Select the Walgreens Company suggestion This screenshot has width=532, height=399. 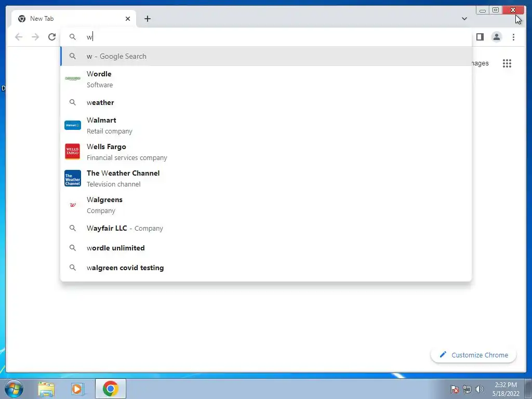pyautogui.click(x=266, y=205)
